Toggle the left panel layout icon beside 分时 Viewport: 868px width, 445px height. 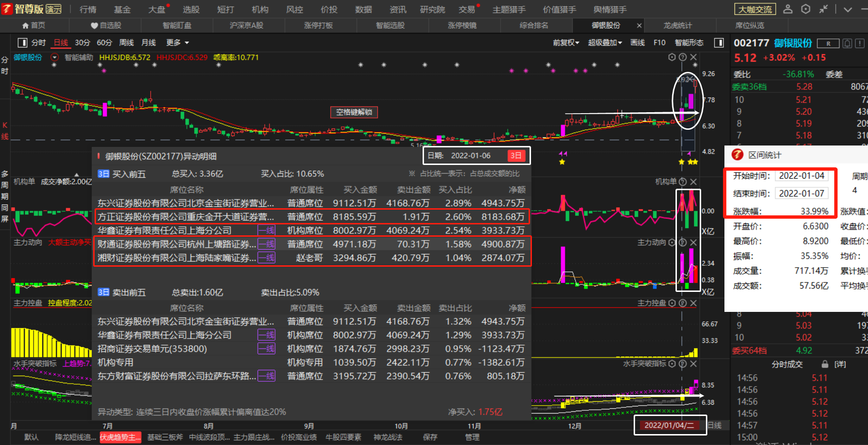pos(22,43)
